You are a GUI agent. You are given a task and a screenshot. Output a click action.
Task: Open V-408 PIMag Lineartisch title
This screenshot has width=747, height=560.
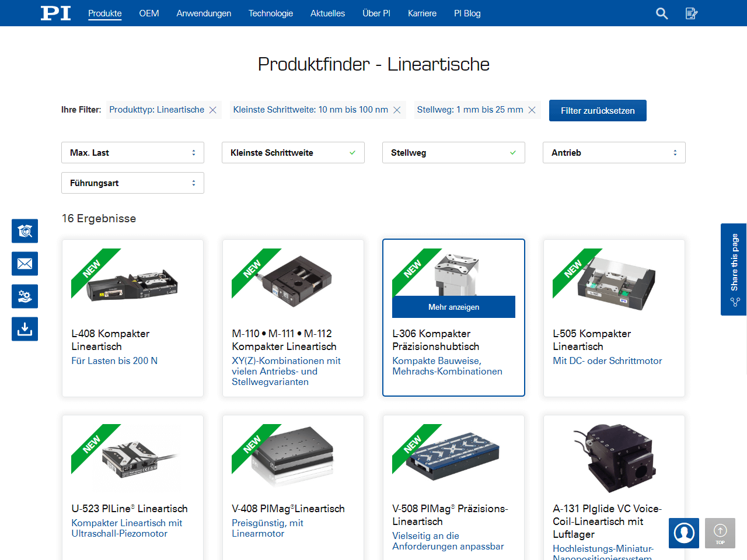[x=288, y=509]
